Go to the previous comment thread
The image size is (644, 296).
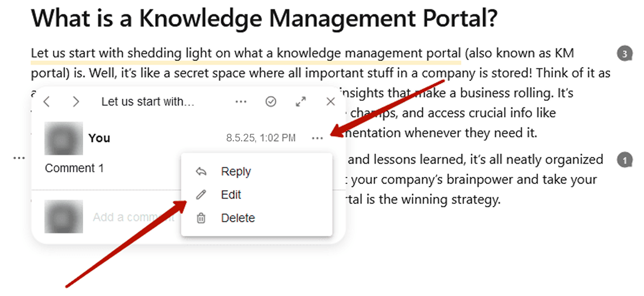47,102
